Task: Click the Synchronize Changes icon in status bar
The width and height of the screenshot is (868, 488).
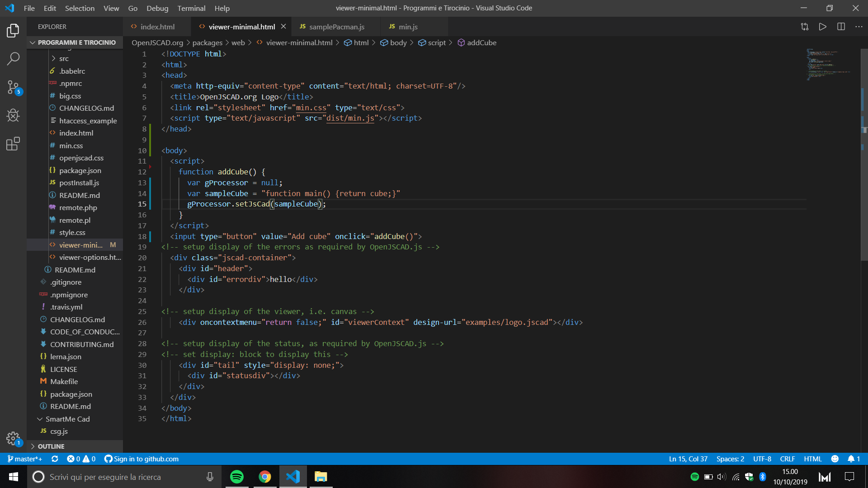Action: pos(55,459)
